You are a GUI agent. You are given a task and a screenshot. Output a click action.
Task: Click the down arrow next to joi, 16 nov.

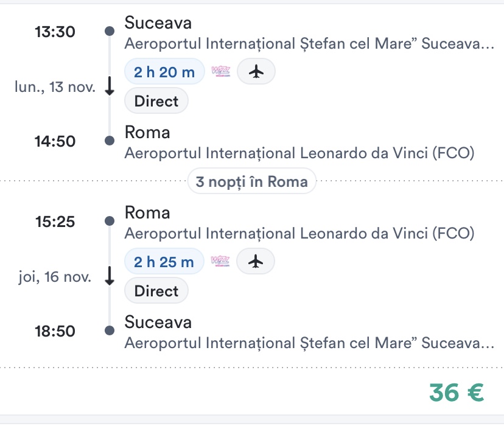[x=110, y=277]
